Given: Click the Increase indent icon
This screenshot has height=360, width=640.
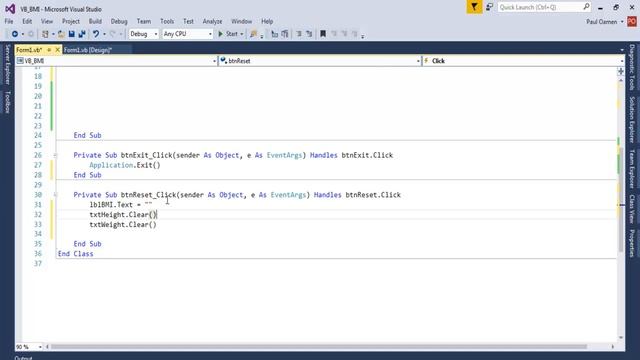Looking at the screenshot, I should point(309,34).
